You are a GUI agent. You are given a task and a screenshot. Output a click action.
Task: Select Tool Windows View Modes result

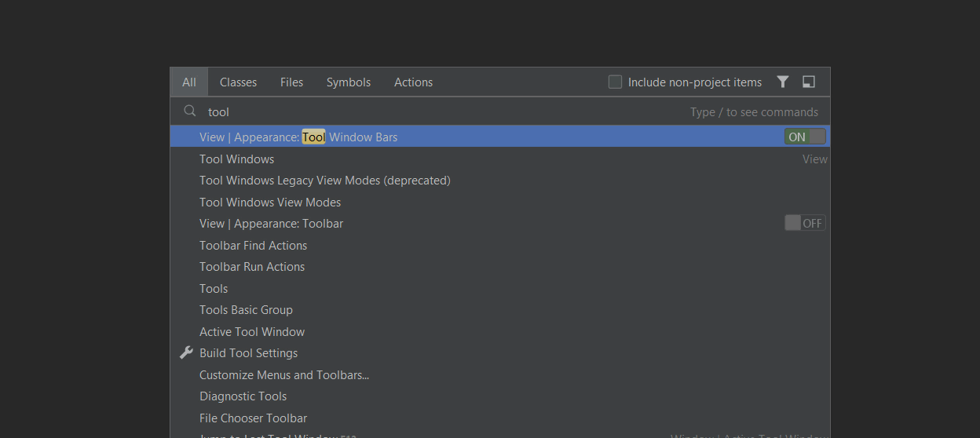click(x=500, y=202)
